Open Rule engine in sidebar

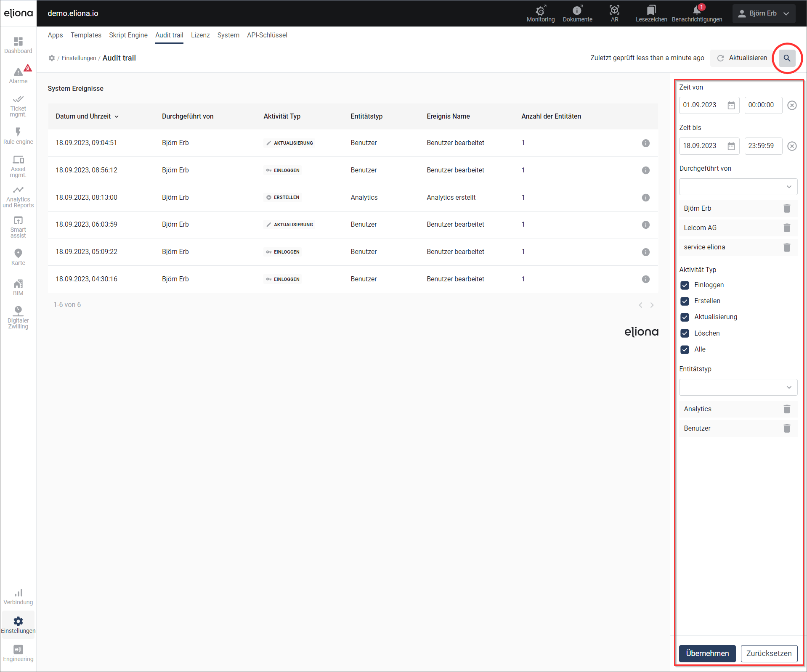[x=18, y=136]
